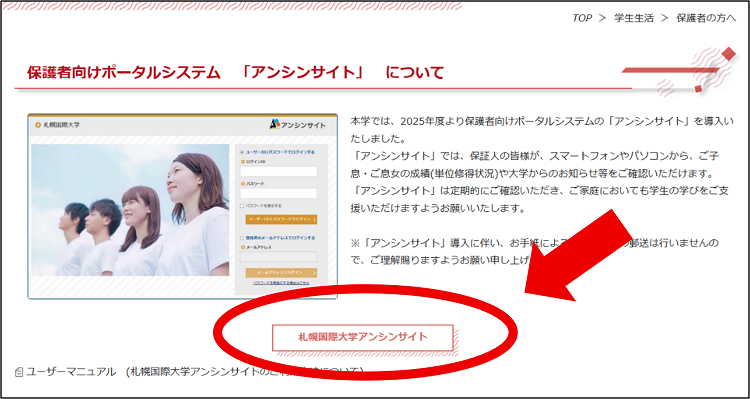Click the orange bullet icon beside パスワード label
This screenshot has height=399, width=750.
point(243,184)
